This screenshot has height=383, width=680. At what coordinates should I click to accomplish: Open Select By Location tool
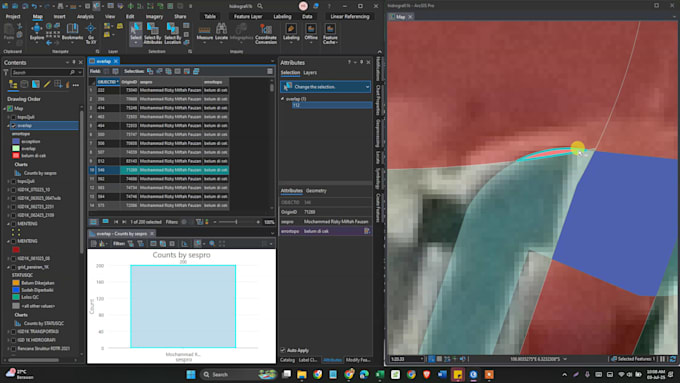click(x=173, y=33)
